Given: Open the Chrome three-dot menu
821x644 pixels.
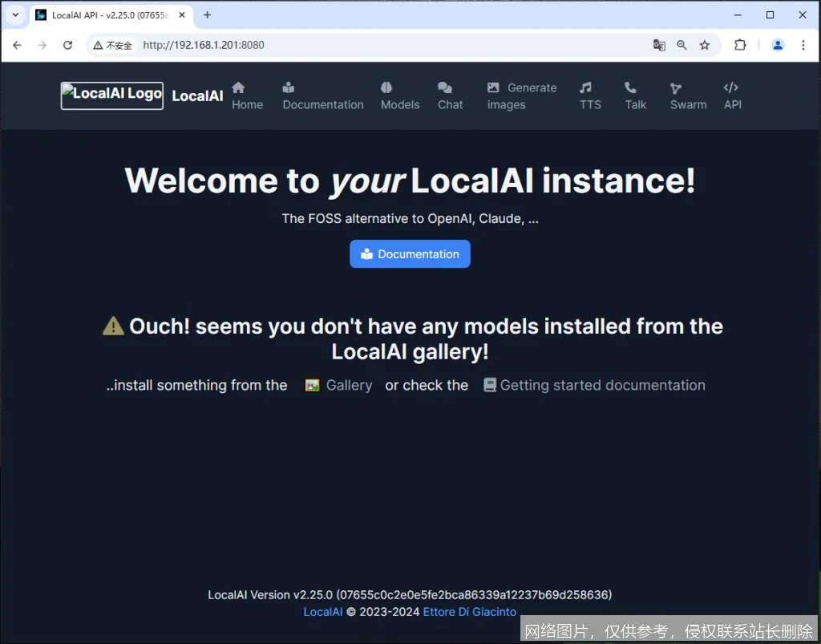Looking at the screenshot, I should [803, 45].
